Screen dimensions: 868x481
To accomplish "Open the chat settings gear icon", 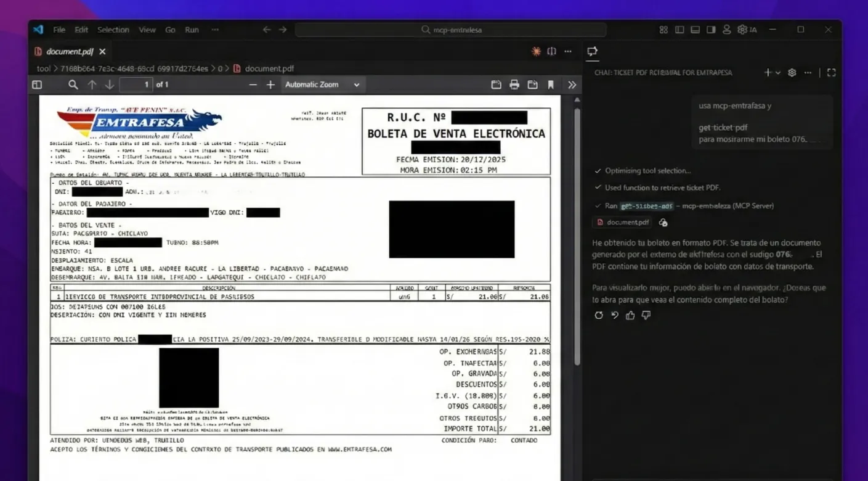I will pyautogui.click(x=792, y=72).
